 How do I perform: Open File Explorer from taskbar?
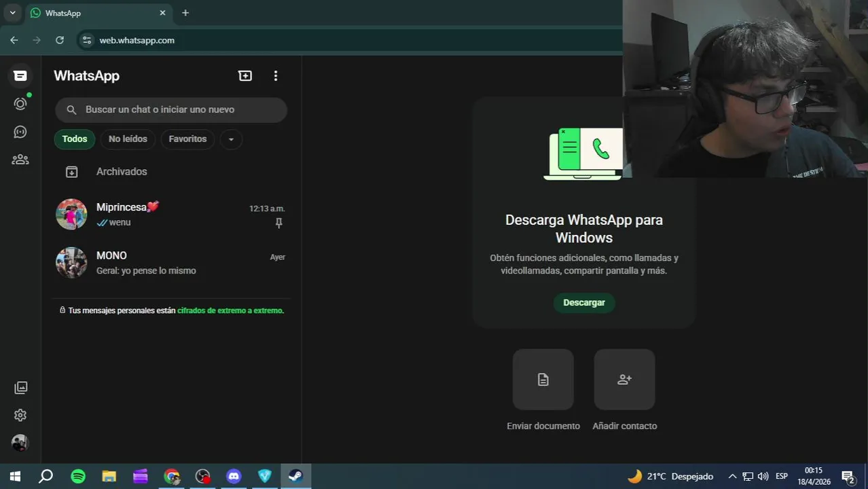(x=109, y=477)
